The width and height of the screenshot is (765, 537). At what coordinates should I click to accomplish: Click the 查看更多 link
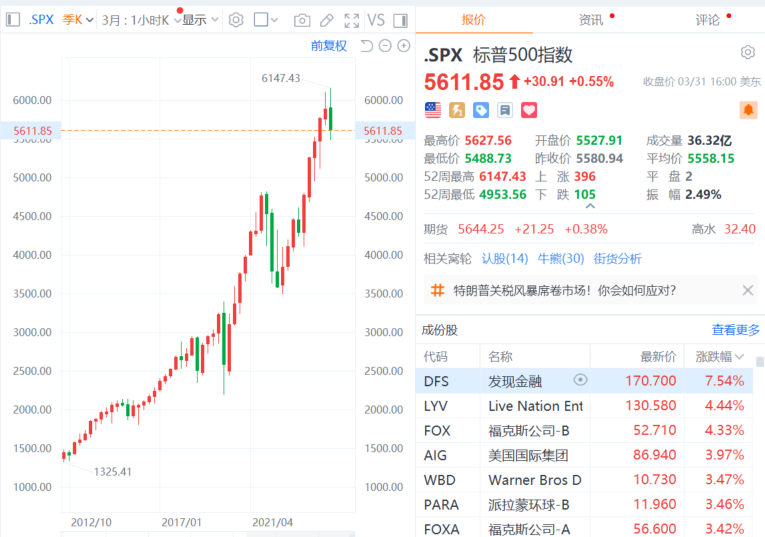tap(735, 330)
